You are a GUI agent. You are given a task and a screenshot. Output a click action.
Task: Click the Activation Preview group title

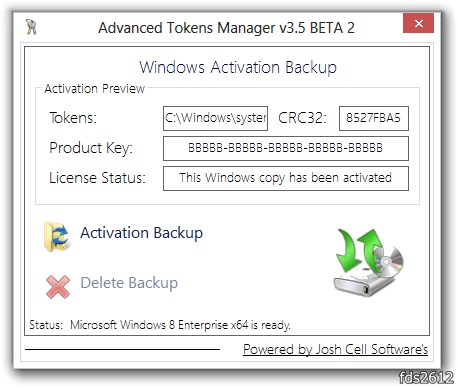click(95, 89)
